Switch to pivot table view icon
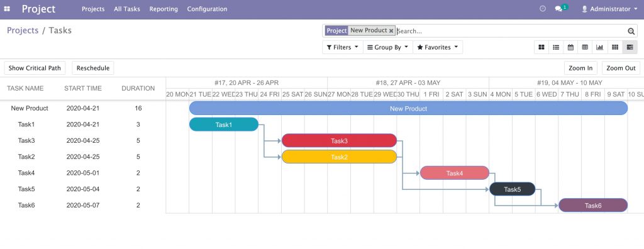This screenshot has height=249, width=644. coord(586,47)
